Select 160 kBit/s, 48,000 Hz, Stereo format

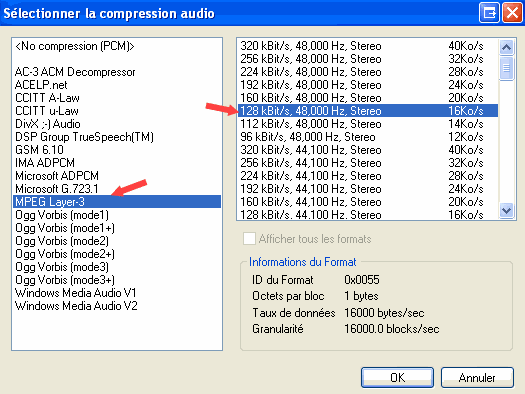pos(368,98)
